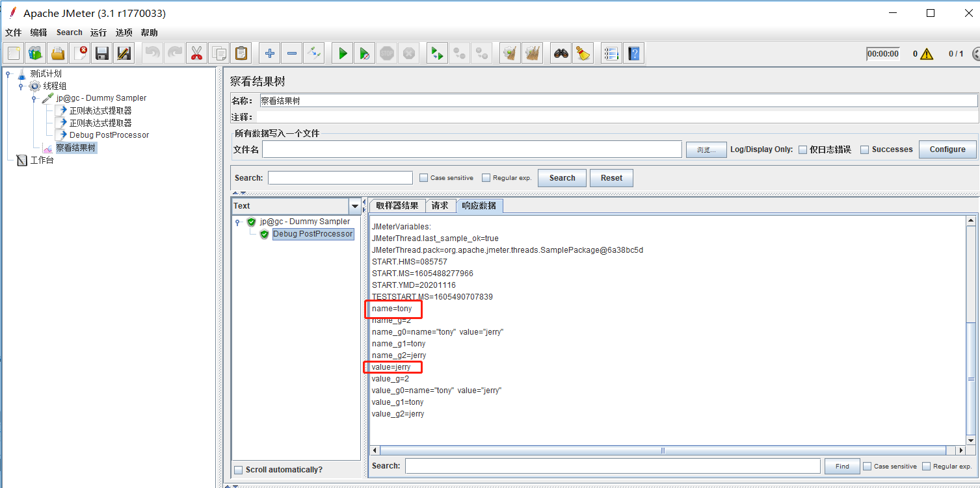Image resolution: width=980 pixels, height=488 pixels.
Task: Save the test plan with floppy icon
Action: pos(101,53)
